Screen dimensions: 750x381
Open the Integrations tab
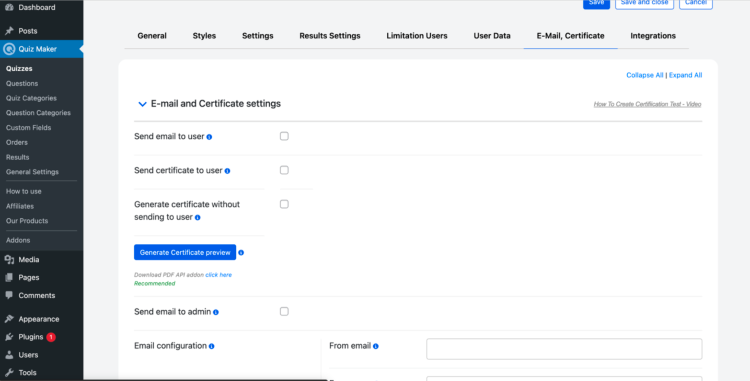click(x=653, y=36)
